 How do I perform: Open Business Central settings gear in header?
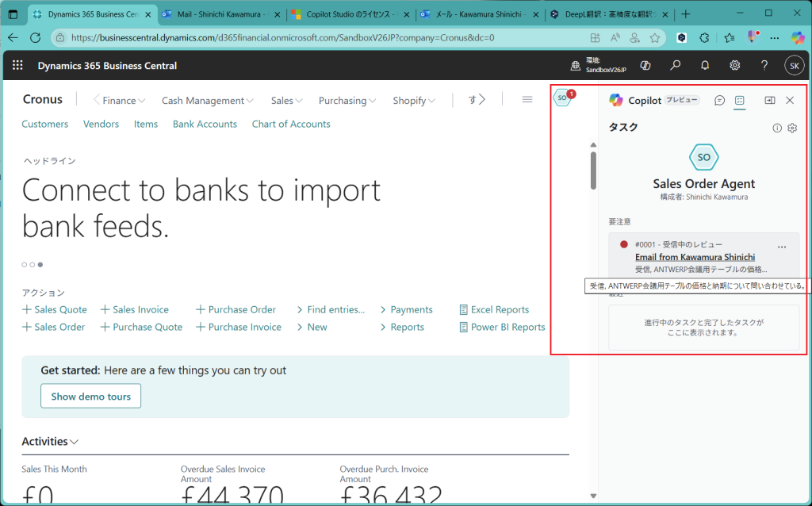click(x=734, y=65)
